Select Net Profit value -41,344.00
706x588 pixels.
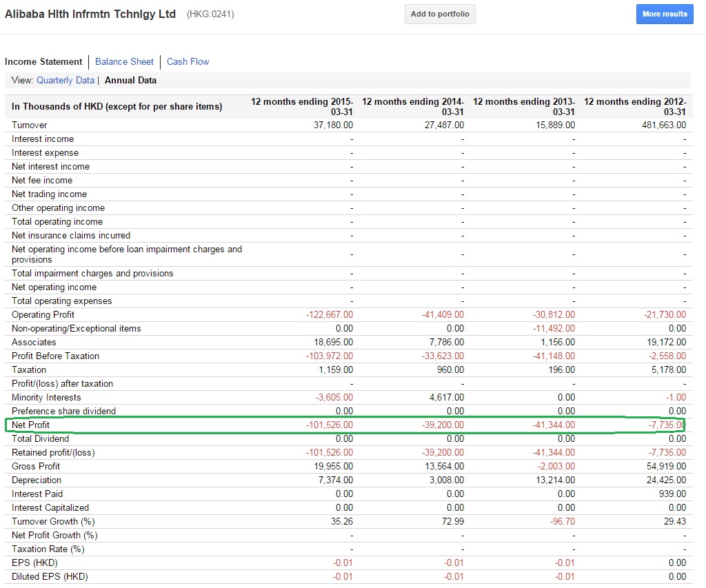pos(554,425)
